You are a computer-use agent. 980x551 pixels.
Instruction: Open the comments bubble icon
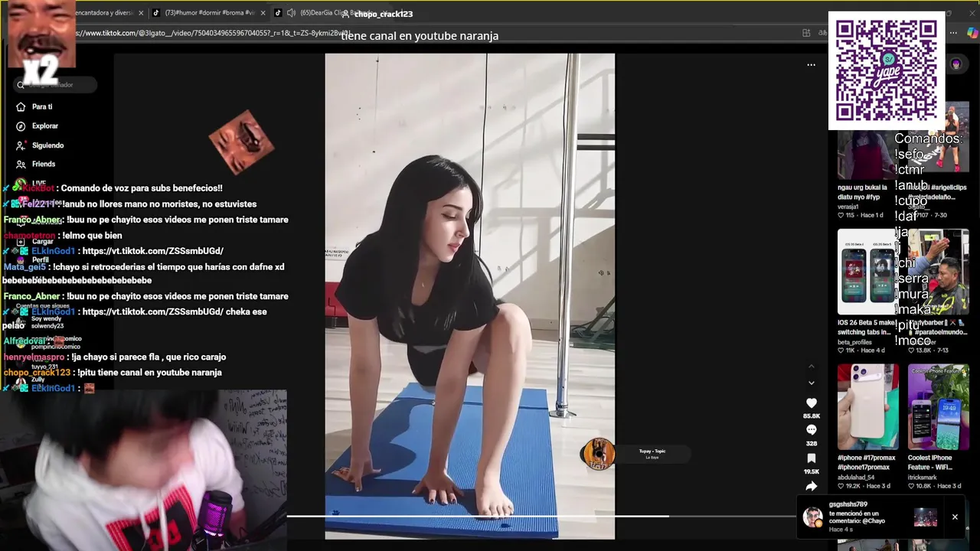(x=811, y=431)
